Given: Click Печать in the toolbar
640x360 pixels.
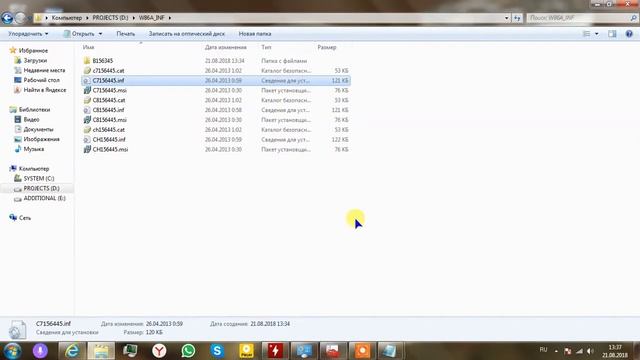Looking at the screenshot, I should click(x=126, y=34).
